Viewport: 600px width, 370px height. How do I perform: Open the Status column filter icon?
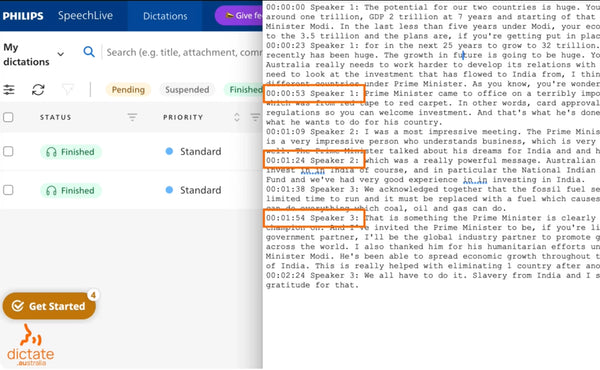point(132,117)
